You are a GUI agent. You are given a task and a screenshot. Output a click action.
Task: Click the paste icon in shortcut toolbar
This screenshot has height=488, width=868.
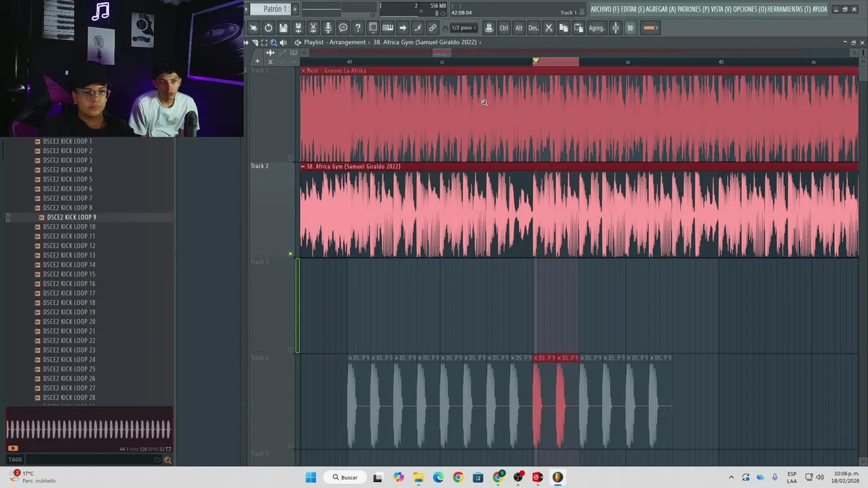coord(578,28)
